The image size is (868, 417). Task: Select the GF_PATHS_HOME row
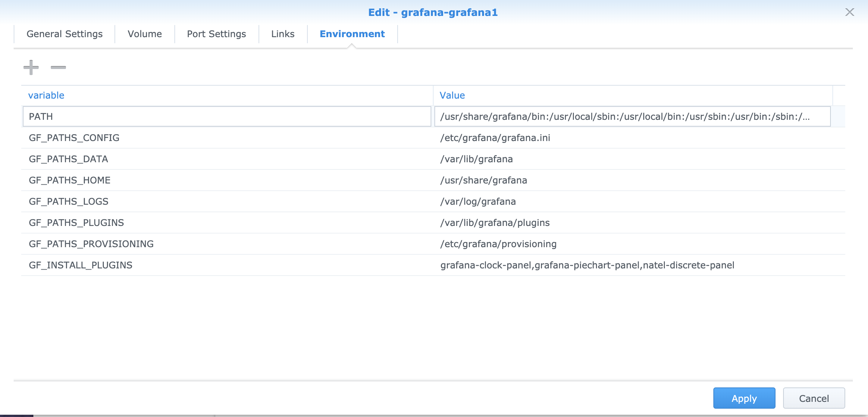[152, 180]
